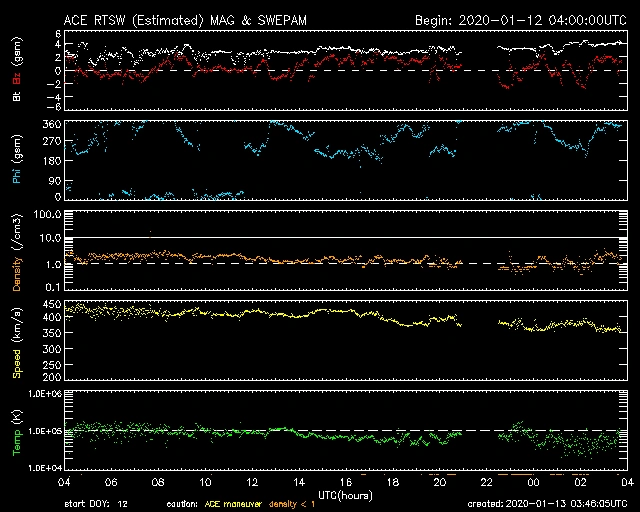This screenshot has width=640, height=512.
Task: Click the orange 'density < 1' caution legend
Action: click(290, 503)
